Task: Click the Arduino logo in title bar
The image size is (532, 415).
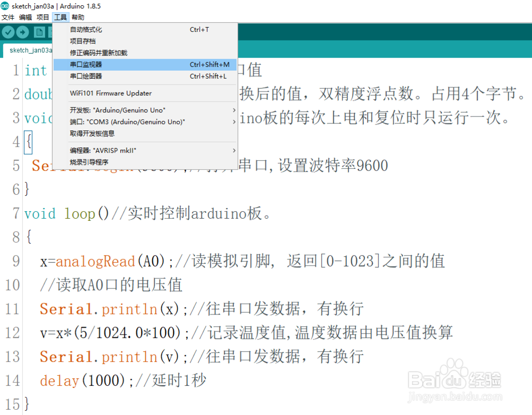Action: point(5,6)
